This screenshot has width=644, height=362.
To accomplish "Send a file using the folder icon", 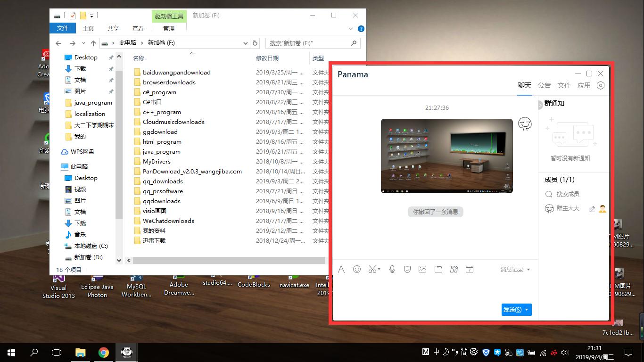I will 438,269.
